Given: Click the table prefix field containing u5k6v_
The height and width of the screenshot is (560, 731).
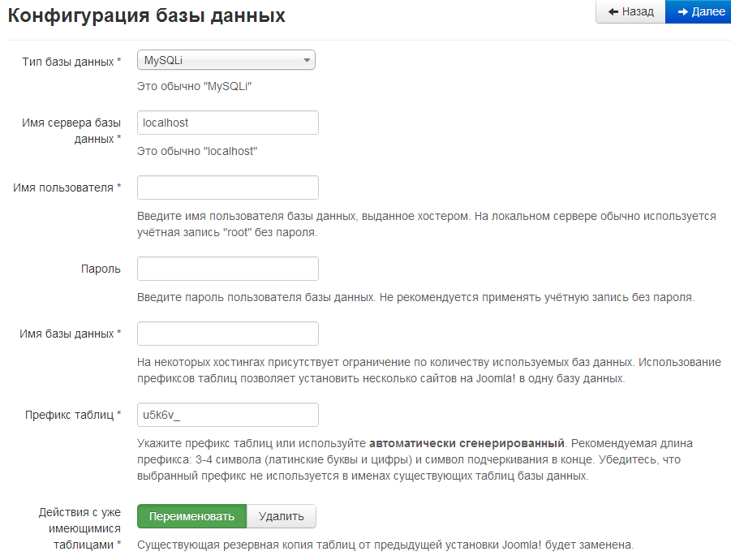Looking at the screenshot, I should (227, 415).
